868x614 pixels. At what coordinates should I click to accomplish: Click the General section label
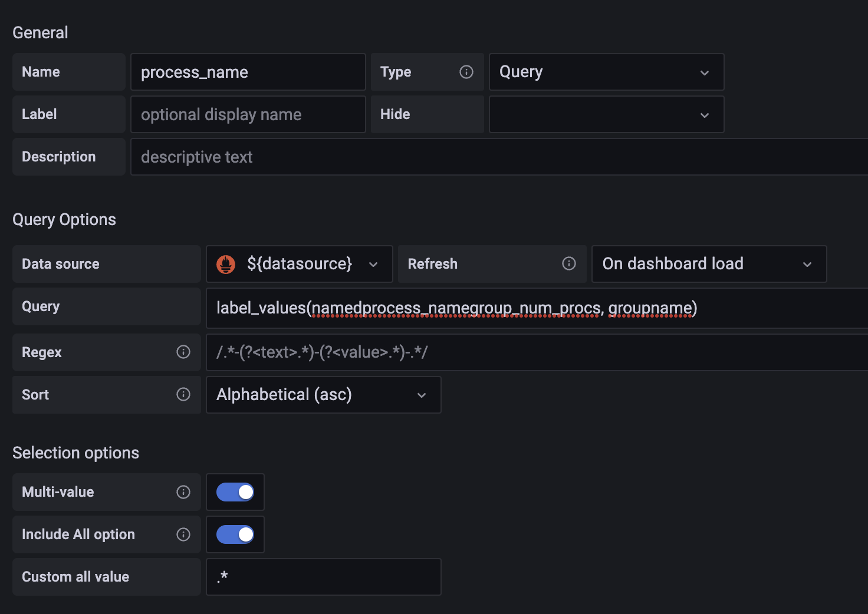click(x=40, y=32)
